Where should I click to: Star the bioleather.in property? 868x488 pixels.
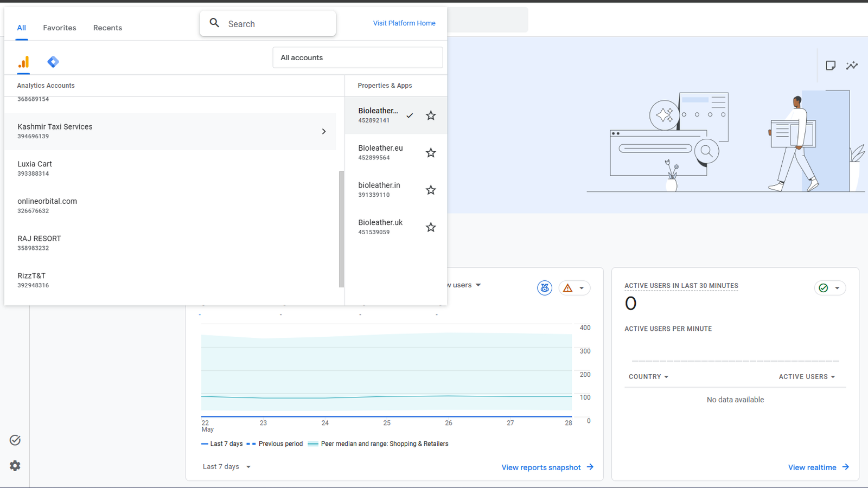[x=431, y=190]
